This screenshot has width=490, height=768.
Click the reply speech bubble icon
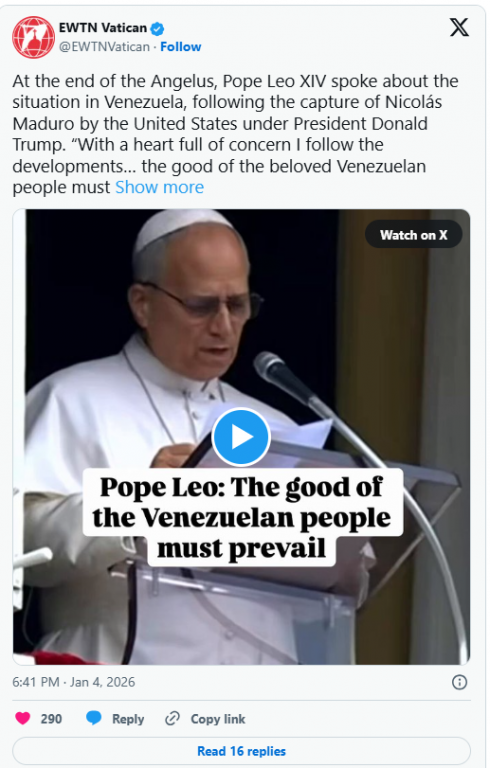[x=94, y=718]
